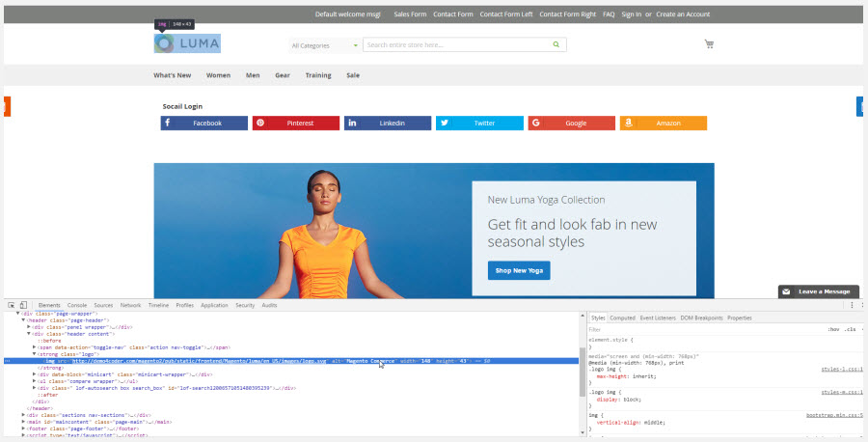This screenshot has width=868, height=442.
Task: Open the Sources tab
Action: [103, 305]
